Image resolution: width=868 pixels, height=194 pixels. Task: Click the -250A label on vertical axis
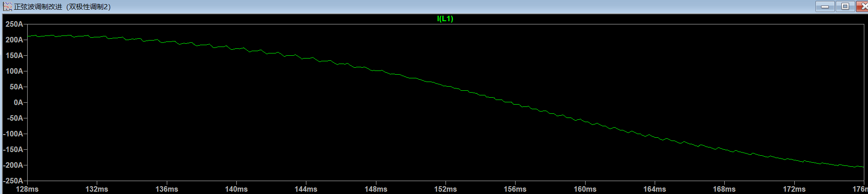click(13, 181)
